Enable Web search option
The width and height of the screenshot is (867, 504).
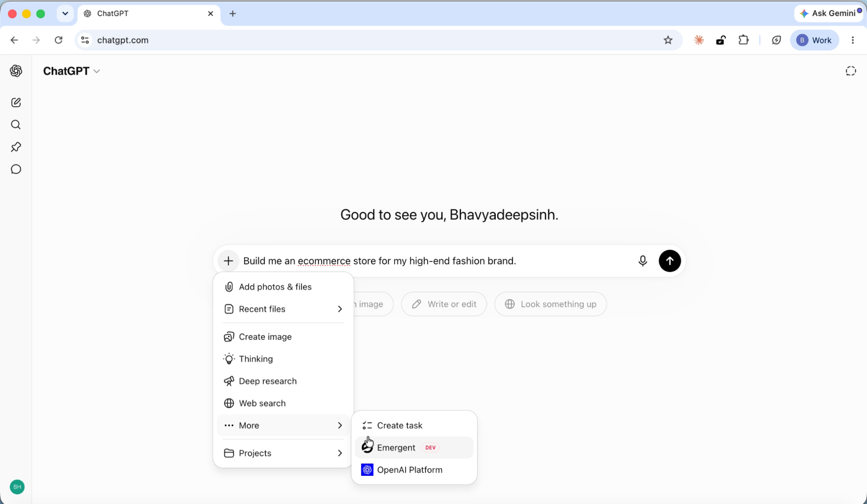(x=283, y=403)
